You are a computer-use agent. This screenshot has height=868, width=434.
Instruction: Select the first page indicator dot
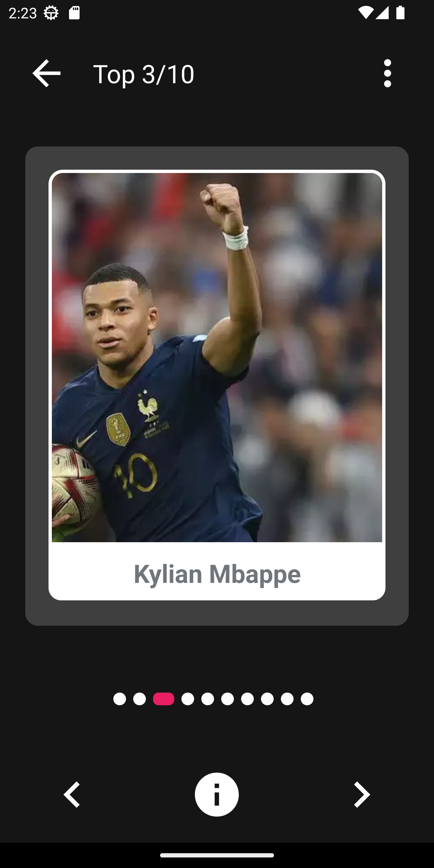(x=120, y=699)
